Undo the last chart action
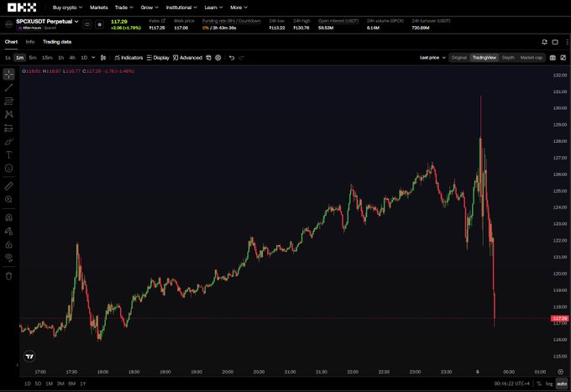Screen dimensions: 571x392 (x=232, y=58)
